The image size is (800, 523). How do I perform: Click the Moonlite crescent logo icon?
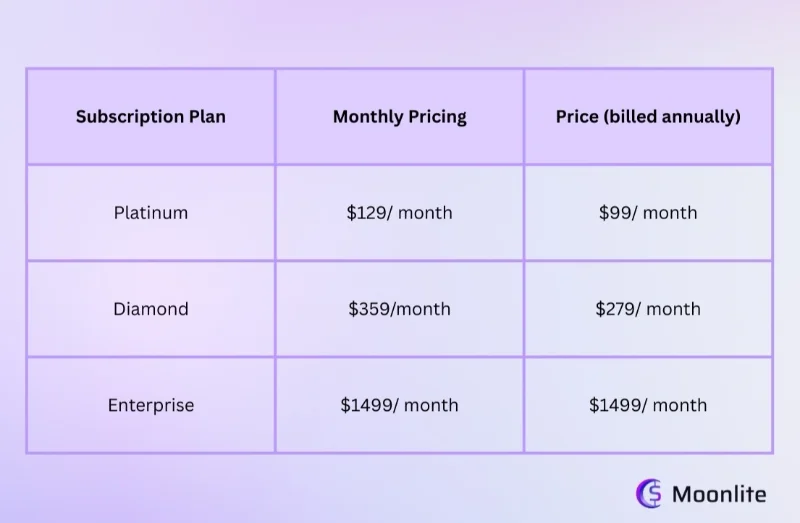[x=648, y=493]
